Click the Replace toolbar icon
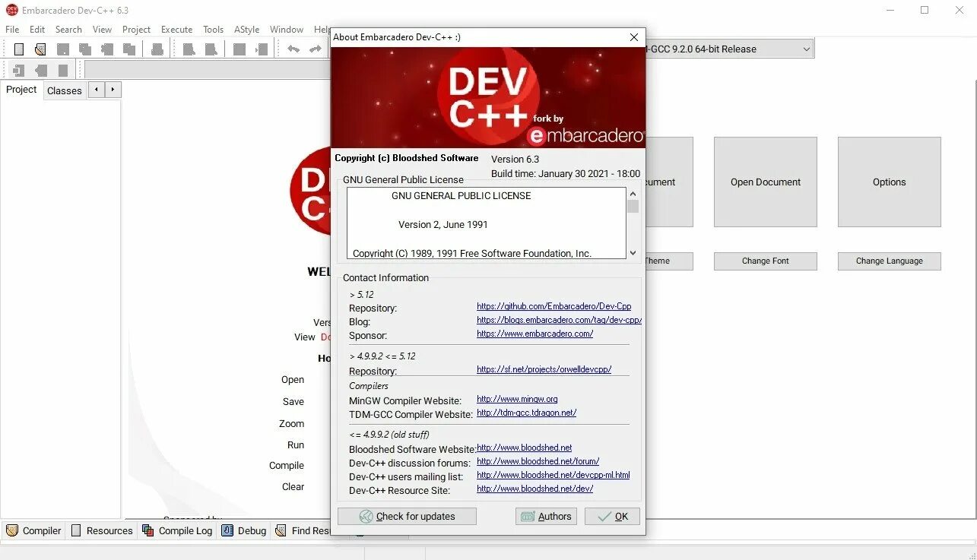Image resolution: width=977 pixels, height=560 pixels. (211, 49)
